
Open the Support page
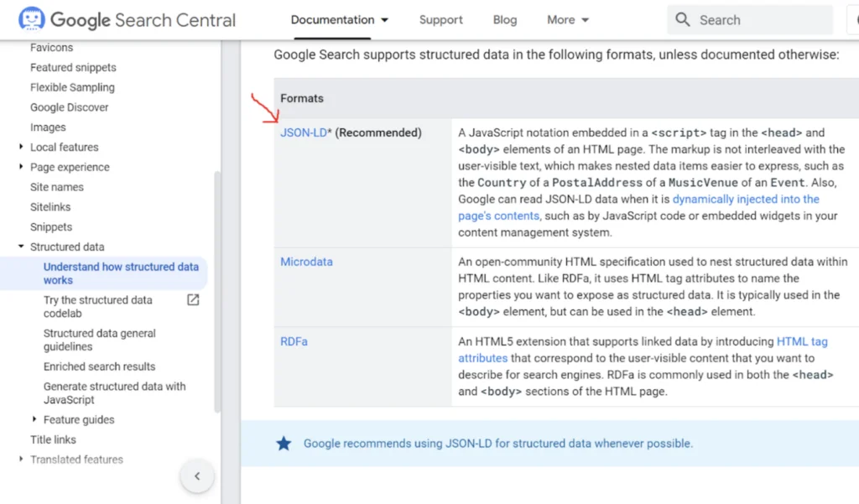coord(440,18)
